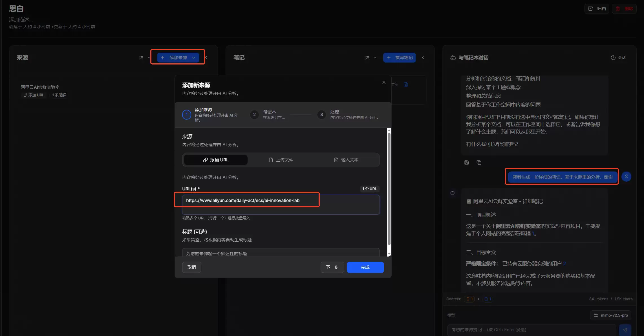The image size is (644, 336).
Task: Click the save icon under chat reply
Action: coord(466,163)
